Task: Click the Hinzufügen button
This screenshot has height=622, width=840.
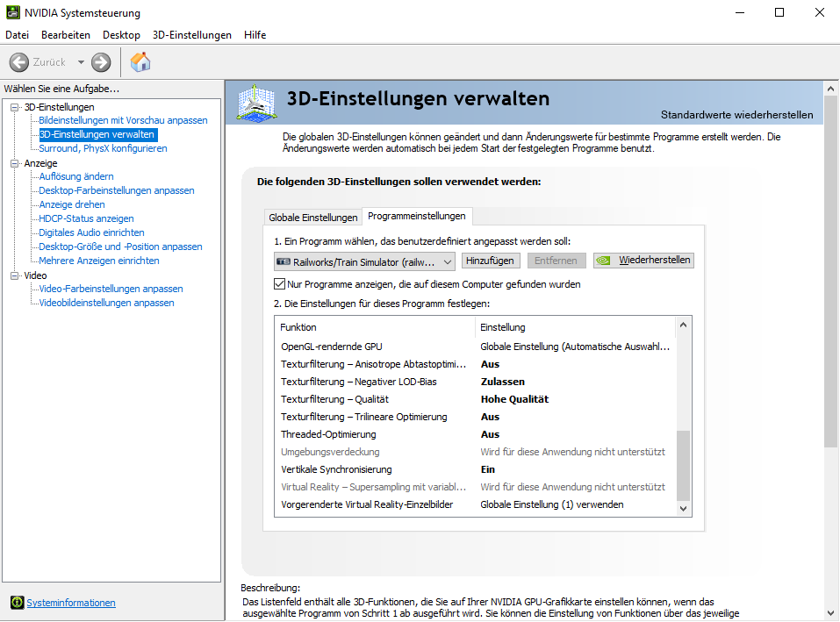Action: [x=491, y=261]
